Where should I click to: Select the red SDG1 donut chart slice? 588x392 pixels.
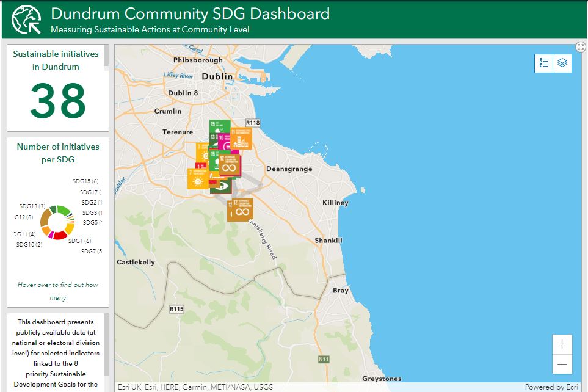point(60,234)
